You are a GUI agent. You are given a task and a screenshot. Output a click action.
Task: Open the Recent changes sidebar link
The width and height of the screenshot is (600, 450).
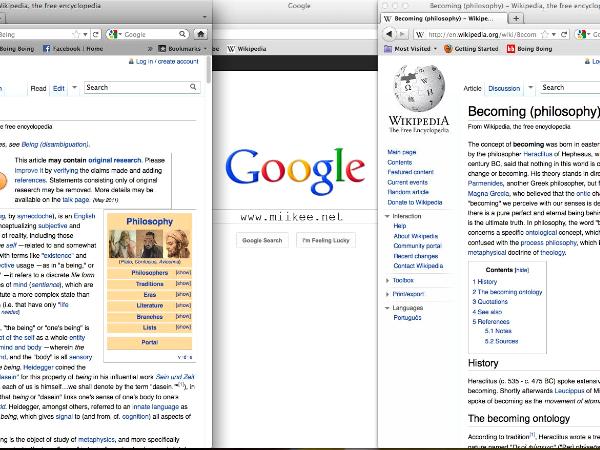416,256
